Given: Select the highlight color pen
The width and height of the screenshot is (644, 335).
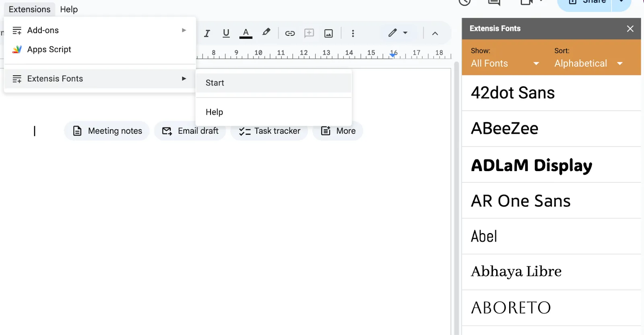Looking at the screenshot, I should click(x=266, y=33).
